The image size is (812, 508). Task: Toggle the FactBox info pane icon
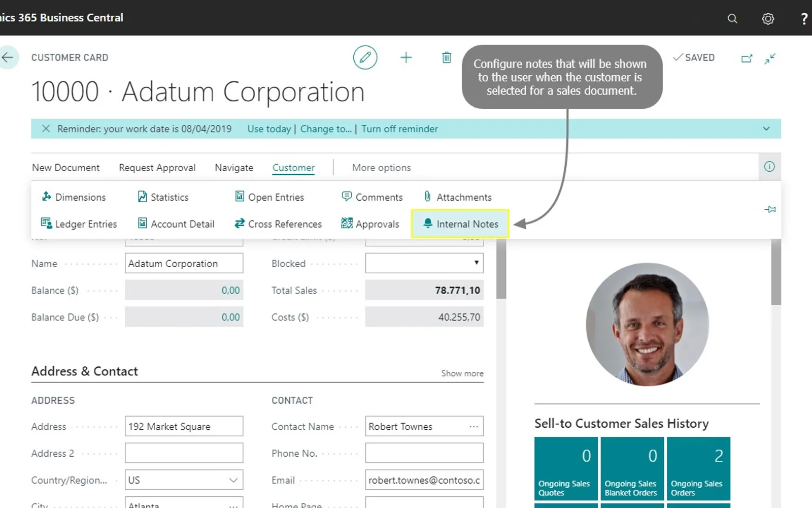click(769, 167)
